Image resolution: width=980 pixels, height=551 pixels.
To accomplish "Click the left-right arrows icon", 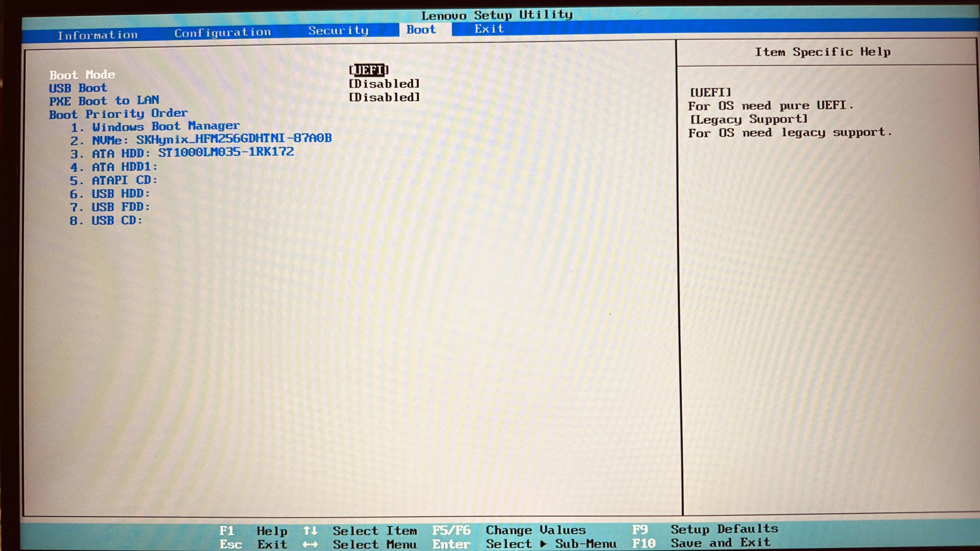I will click(310, 544).
